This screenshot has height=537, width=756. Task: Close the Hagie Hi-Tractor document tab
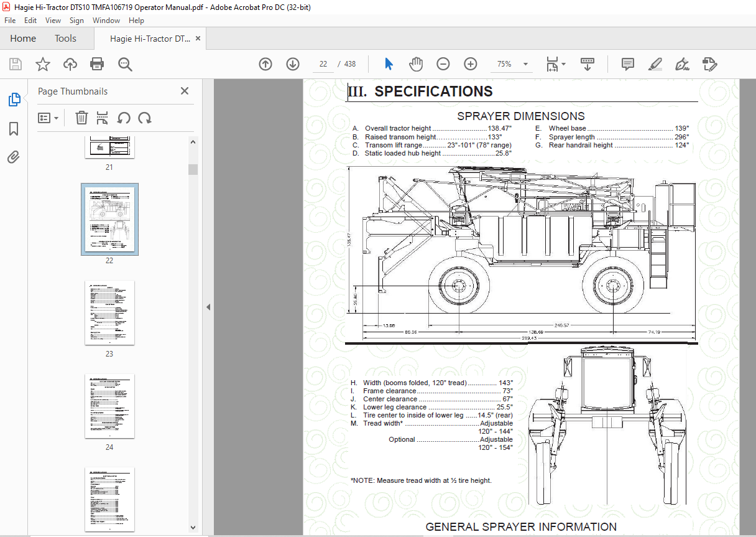coord(198,39)
